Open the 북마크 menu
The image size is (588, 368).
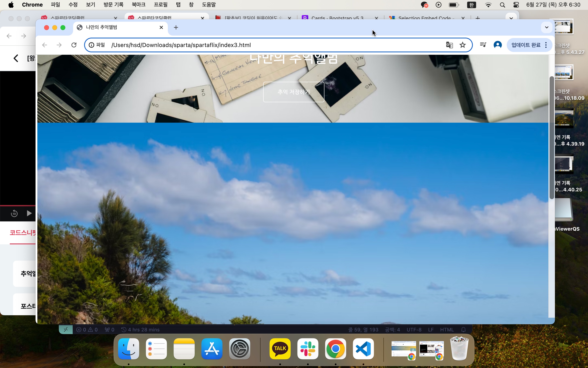click(138, 5)
